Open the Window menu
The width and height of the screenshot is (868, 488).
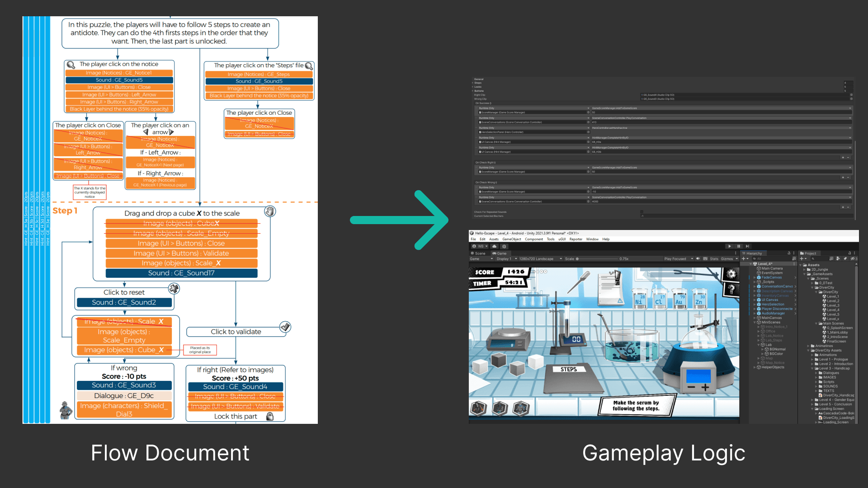tap(592, 239)
